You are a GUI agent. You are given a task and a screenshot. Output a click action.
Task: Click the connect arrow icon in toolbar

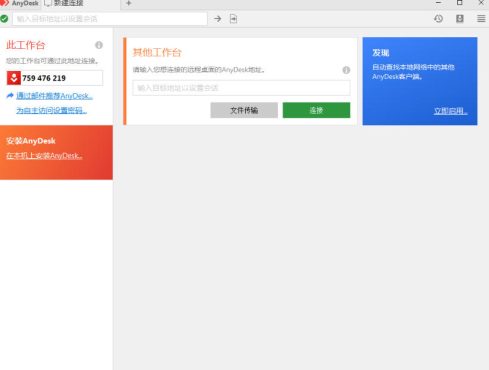(x=218, y=19)
